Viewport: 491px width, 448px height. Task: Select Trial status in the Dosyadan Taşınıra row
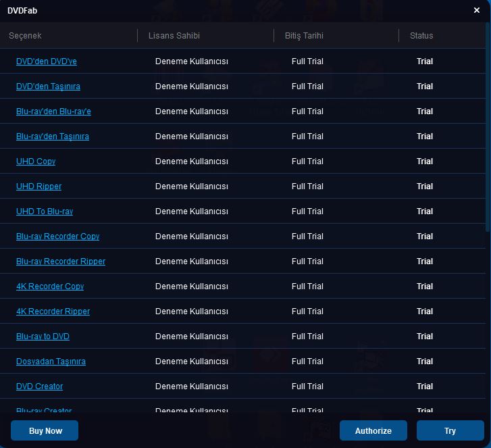point(425,362)
